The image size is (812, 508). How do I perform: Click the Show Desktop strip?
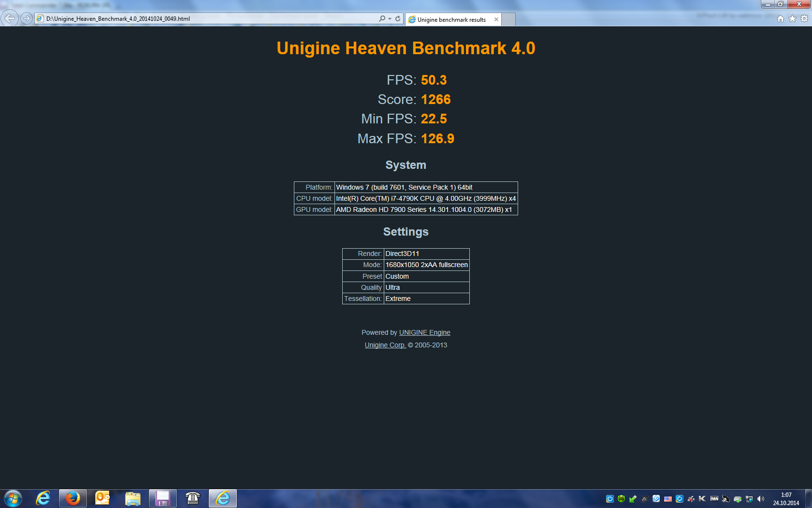[x=809, y=498]
